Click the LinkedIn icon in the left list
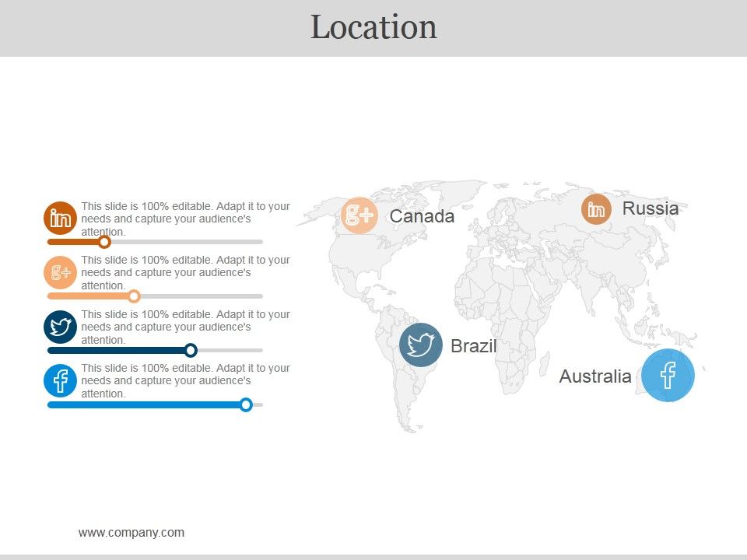This screenshot has height=560, width=747. coord(60,218)
